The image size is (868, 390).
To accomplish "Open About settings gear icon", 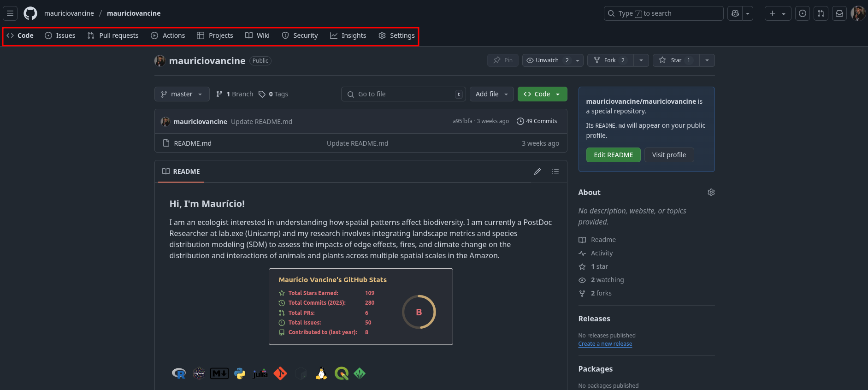I will tap(711, 192).
